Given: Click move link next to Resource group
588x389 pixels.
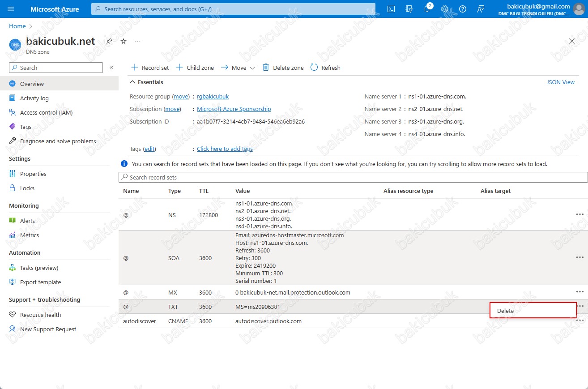Looking at the screenshot, I should 181,96.
